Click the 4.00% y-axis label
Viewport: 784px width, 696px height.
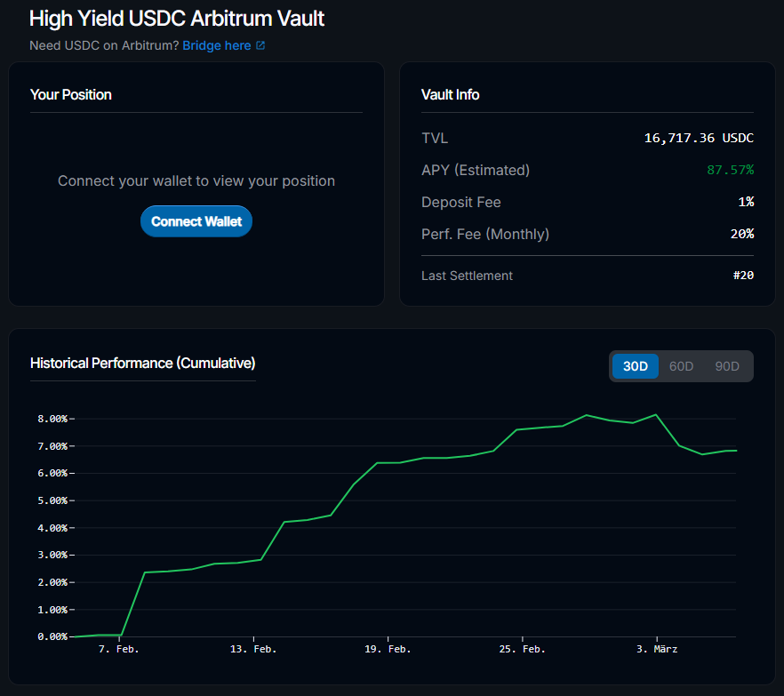point(52,528)
